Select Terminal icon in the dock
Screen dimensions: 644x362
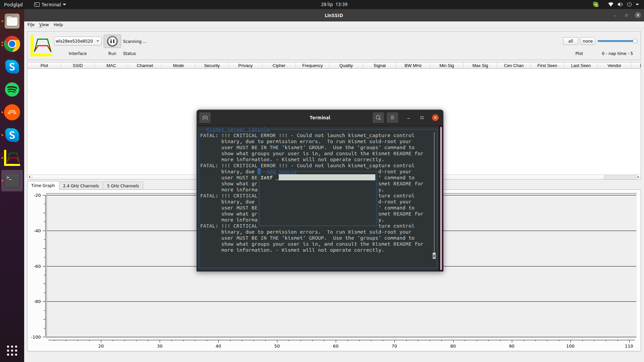(x=12, y=181)
